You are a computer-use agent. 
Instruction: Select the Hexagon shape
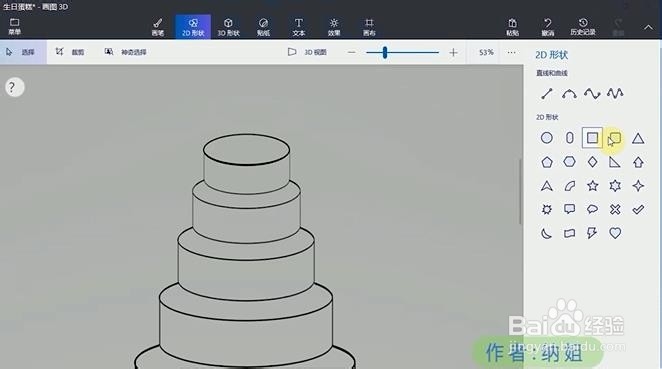570,162
